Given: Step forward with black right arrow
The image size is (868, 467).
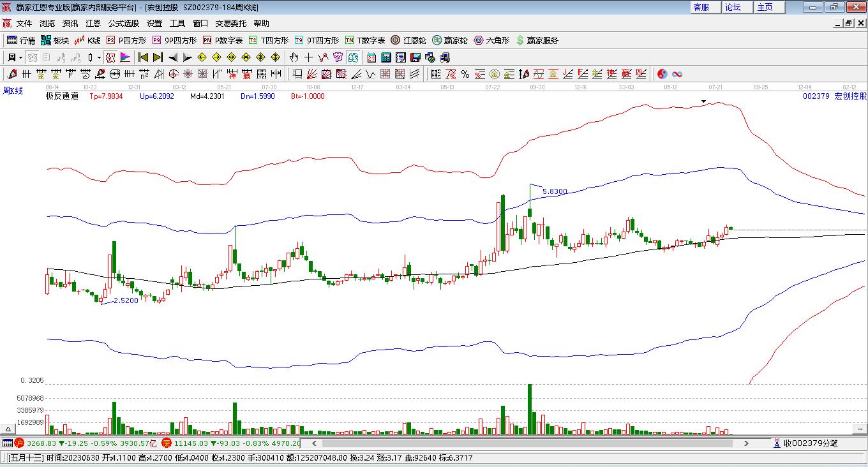Looking at the screenshot, I should [x=186, y=57].
